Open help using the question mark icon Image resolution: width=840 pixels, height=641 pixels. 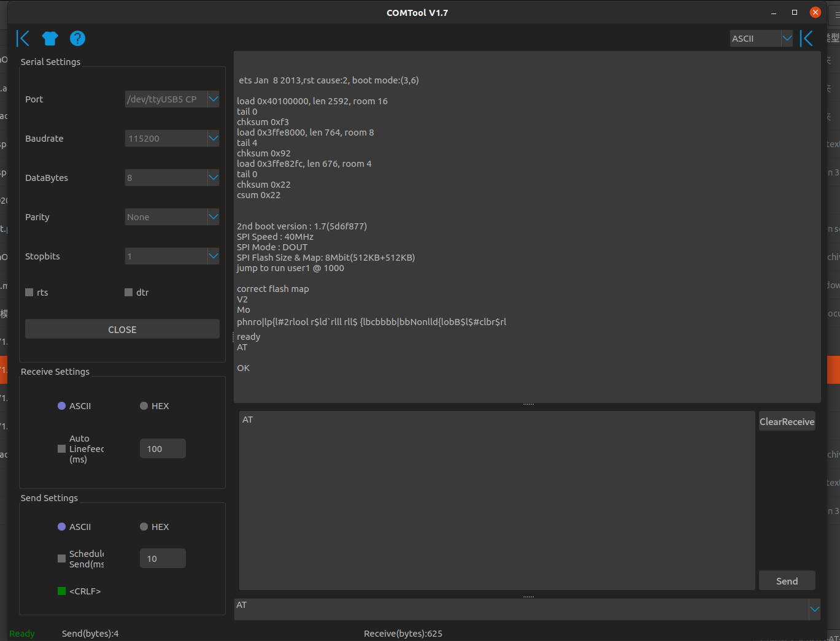(x=77, y=38)
